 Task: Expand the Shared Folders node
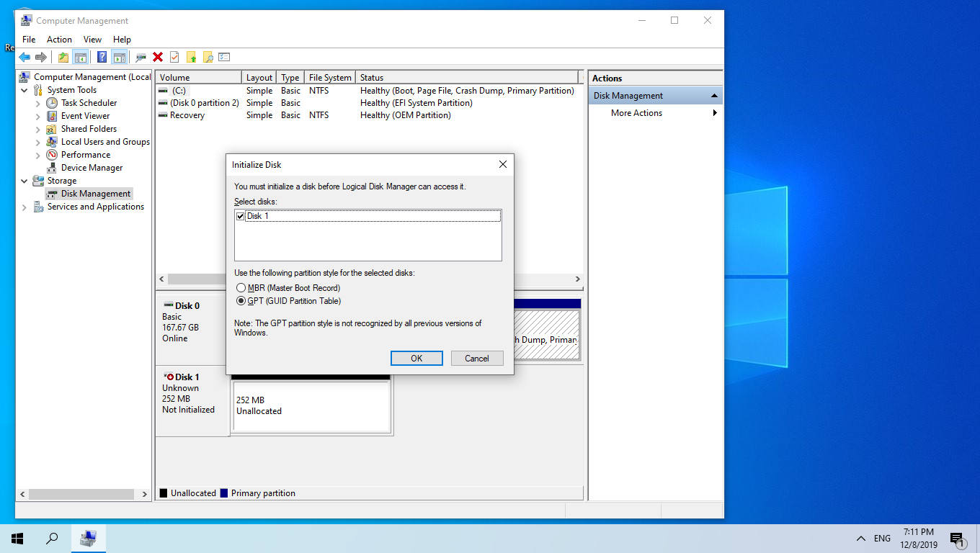[38, 129]
